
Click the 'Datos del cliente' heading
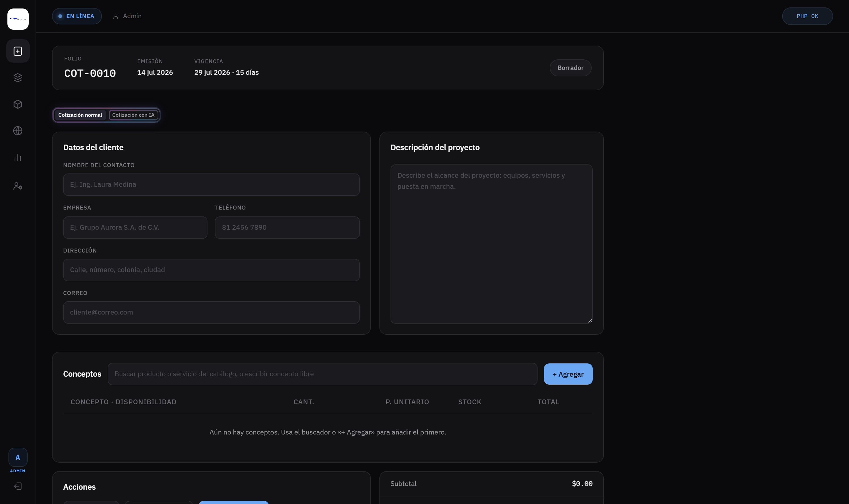pos(93,147)
